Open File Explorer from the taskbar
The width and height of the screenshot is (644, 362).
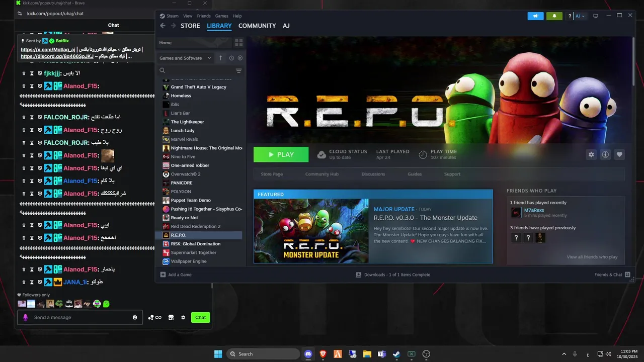pos(367,354)
